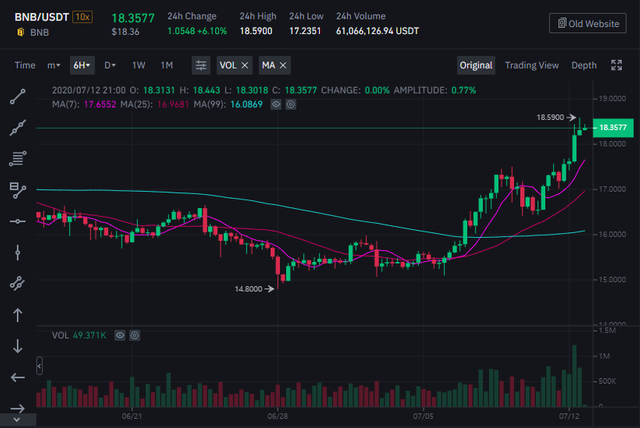This screenshot has height=428, width=640.
Task: Select the price range measure tool
Action: pos(18,190)
